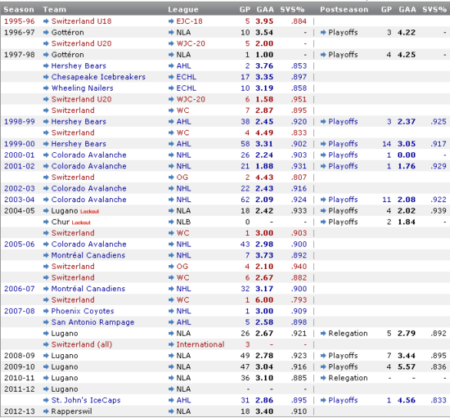
Task: Click arrow icon before International league
Action: 171,344
